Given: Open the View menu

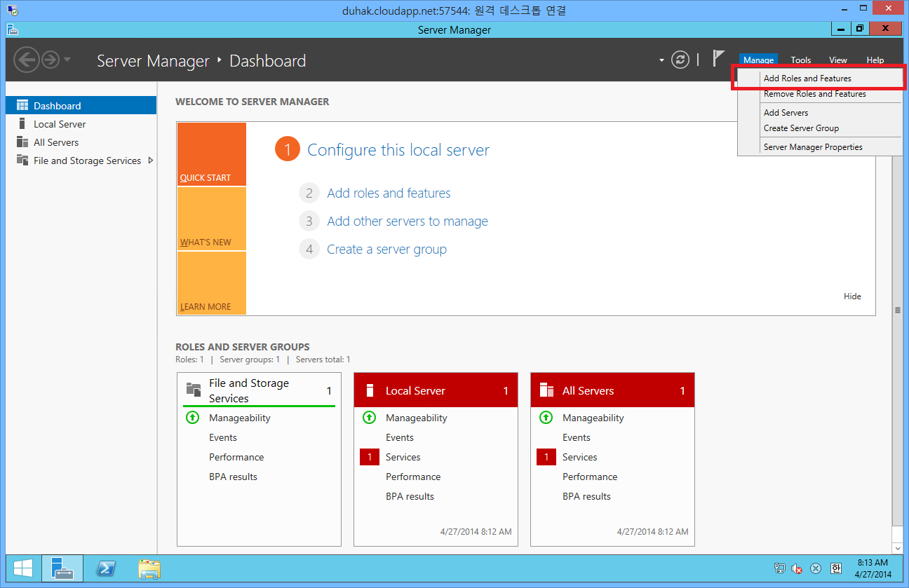Looking at the screenshot, I should click(838, 60).
